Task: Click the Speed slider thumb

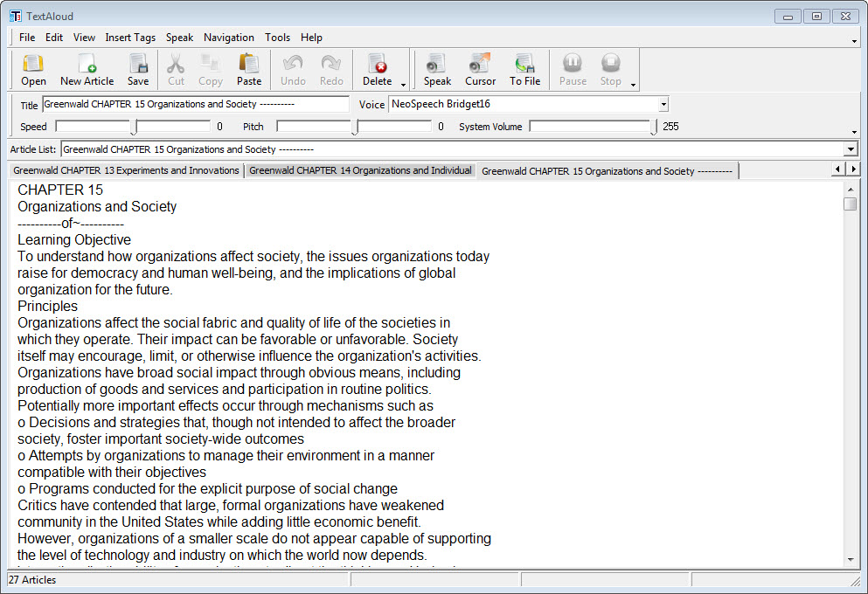Action: [134, 128]
